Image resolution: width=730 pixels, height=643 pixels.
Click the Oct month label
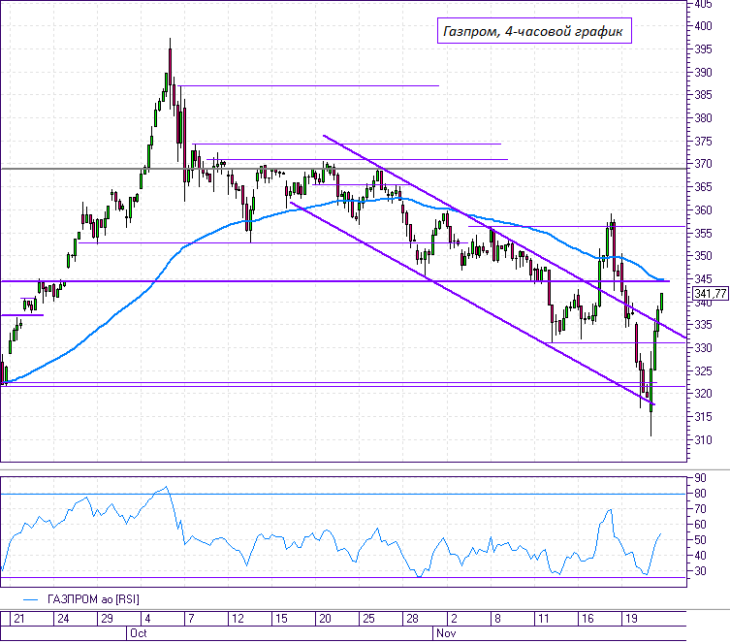[139, 633]
